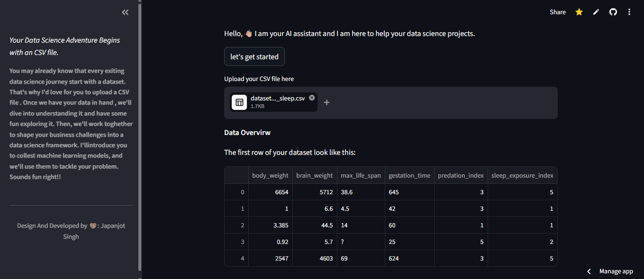Click the sleep_exposure_index column header

522,175
